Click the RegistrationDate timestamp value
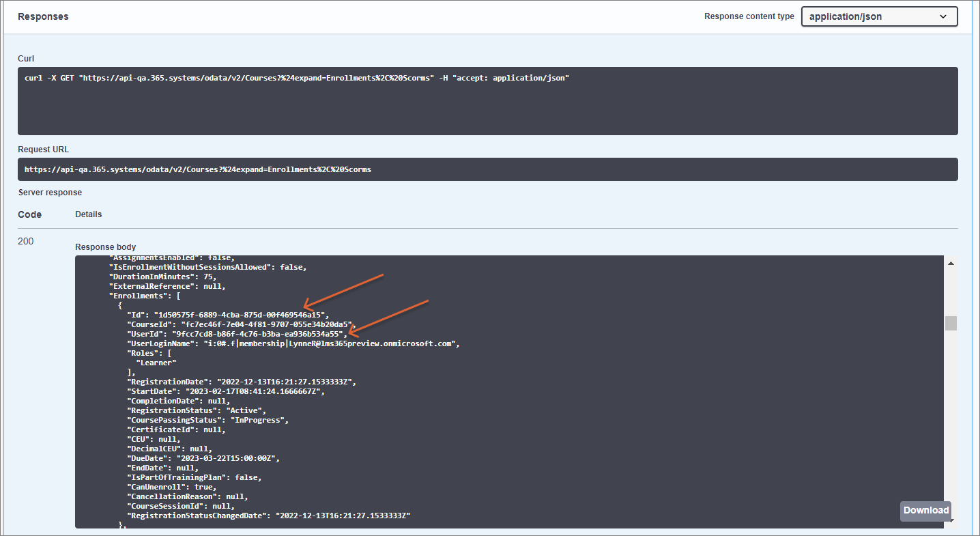 click(x=287, y=382)
